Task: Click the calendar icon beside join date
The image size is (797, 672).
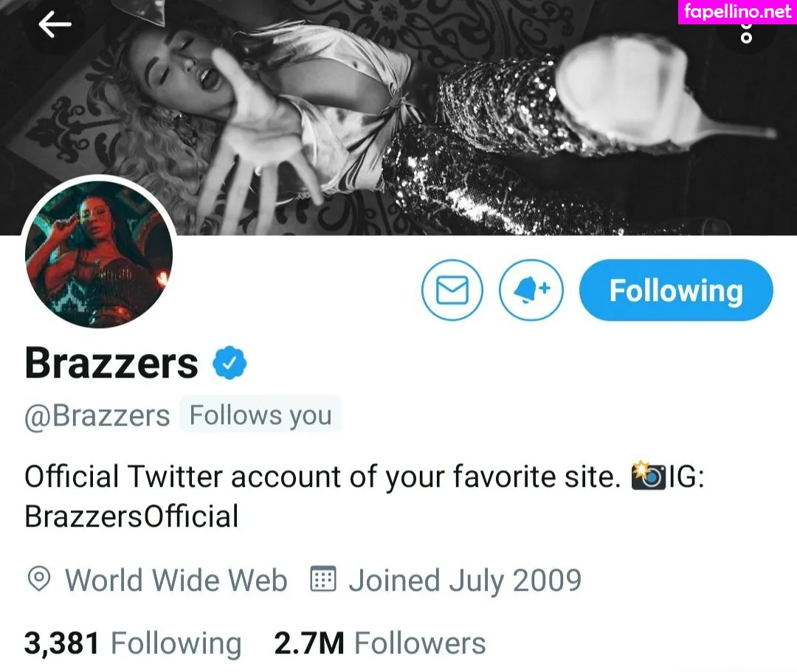Action: (x=322, y=579)
